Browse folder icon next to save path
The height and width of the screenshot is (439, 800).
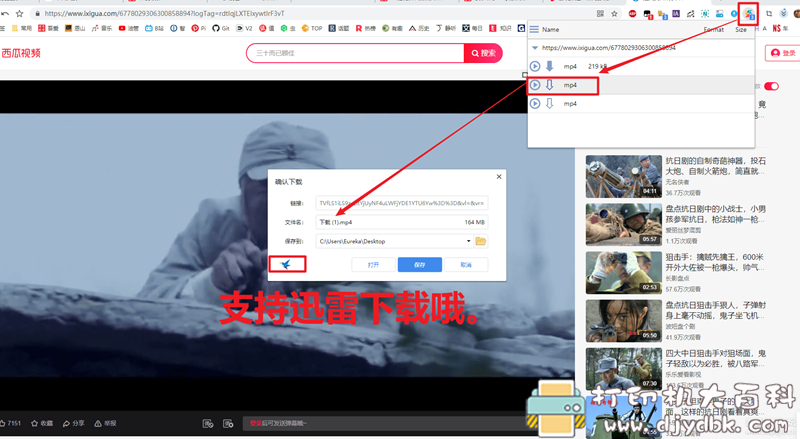[481, 241]
